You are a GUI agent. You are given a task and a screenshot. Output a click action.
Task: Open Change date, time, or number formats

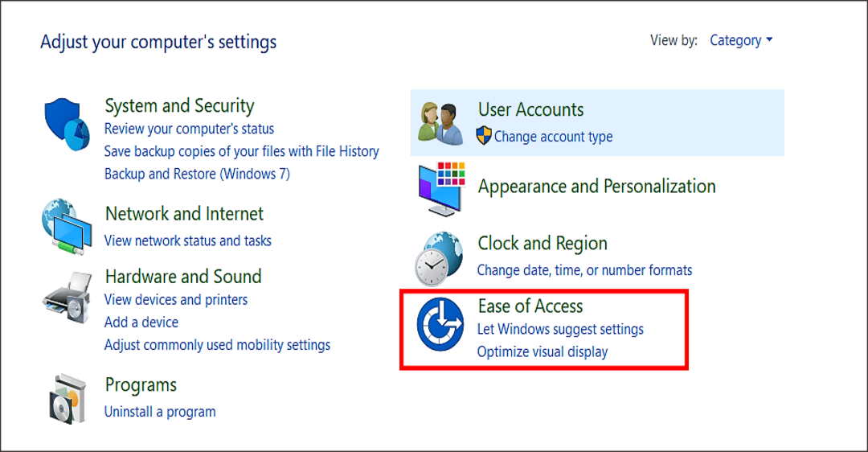click(584, 270)
